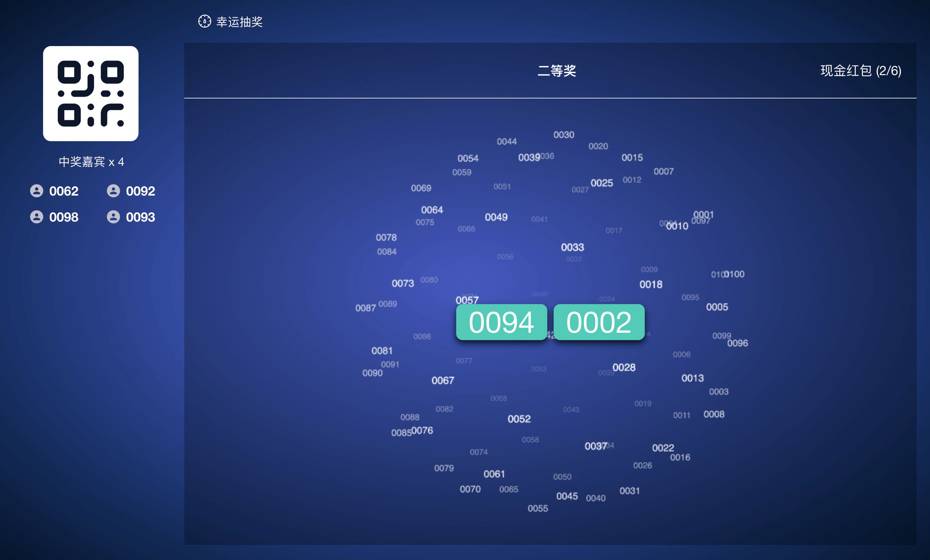Select participant number 0045 near the bottom
930x560 pixels.
point(567,496)
